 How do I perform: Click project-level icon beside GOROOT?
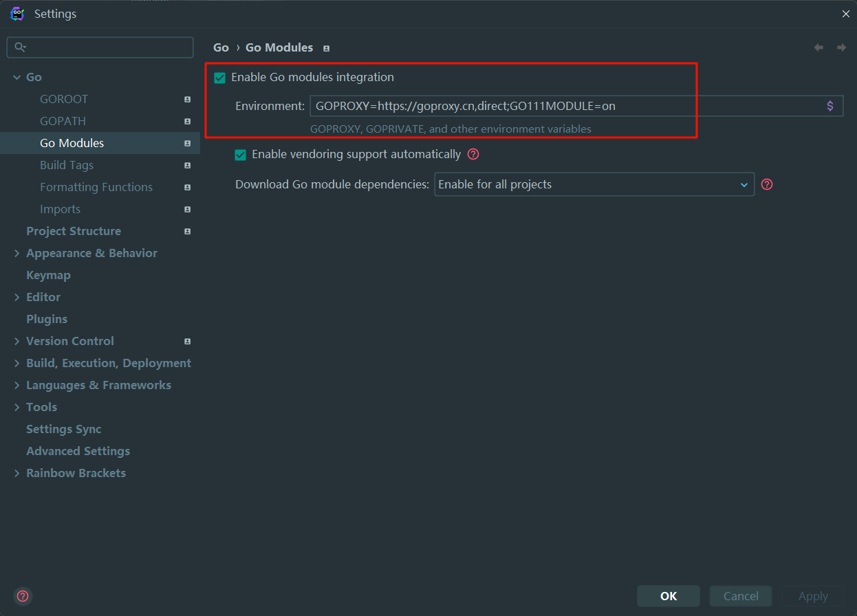[x=187, y=99]
